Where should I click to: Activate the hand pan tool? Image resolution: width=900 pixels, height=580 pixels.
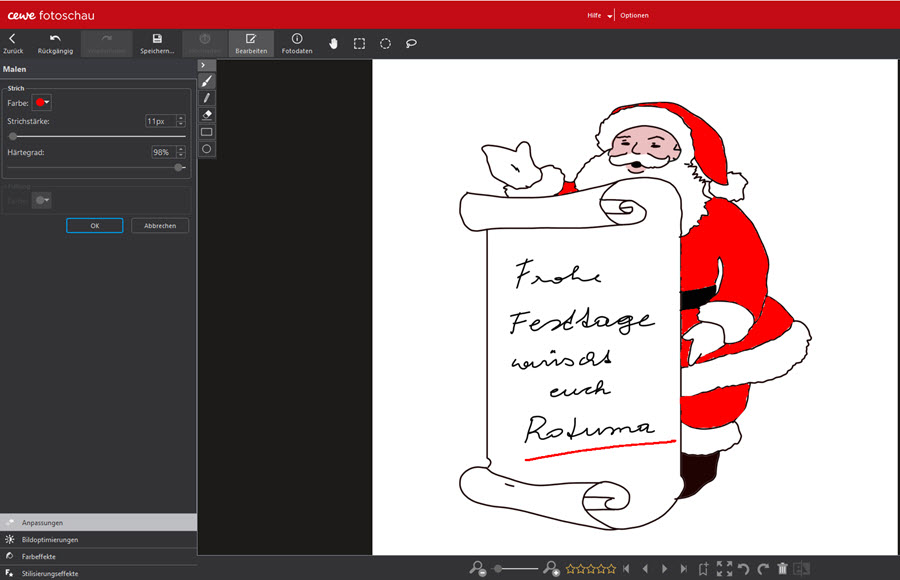[x=333, y=44]
